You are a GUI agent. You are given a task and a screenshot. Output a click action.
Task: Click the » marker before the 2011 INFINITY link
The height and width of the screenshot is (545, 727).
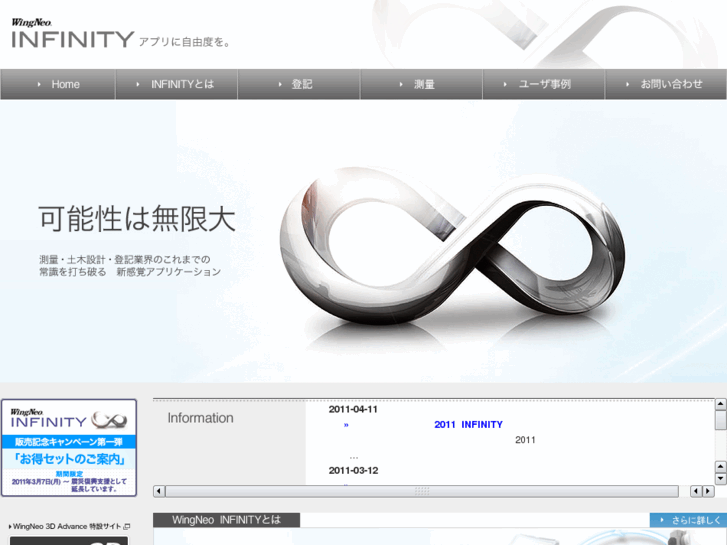[x=346, y=425]
